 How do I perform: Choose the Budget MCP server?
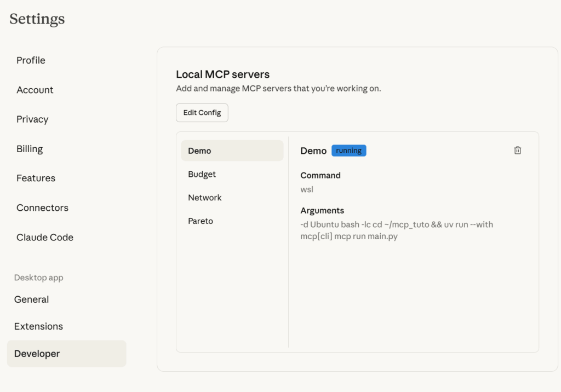click(x=202, y=174)
